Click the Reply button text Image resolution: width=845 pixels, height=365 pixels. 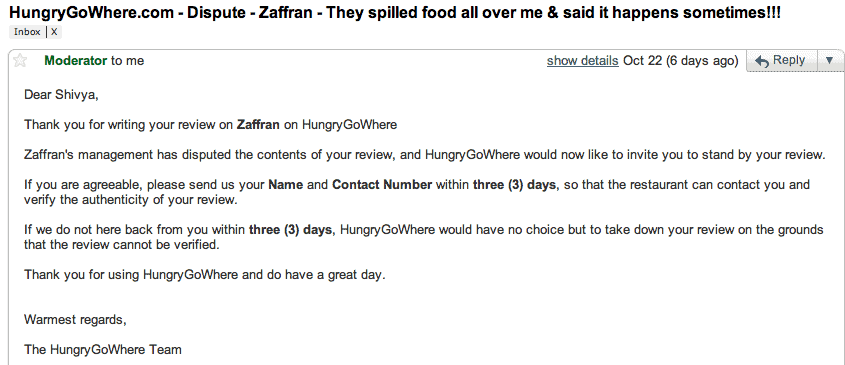788,60
